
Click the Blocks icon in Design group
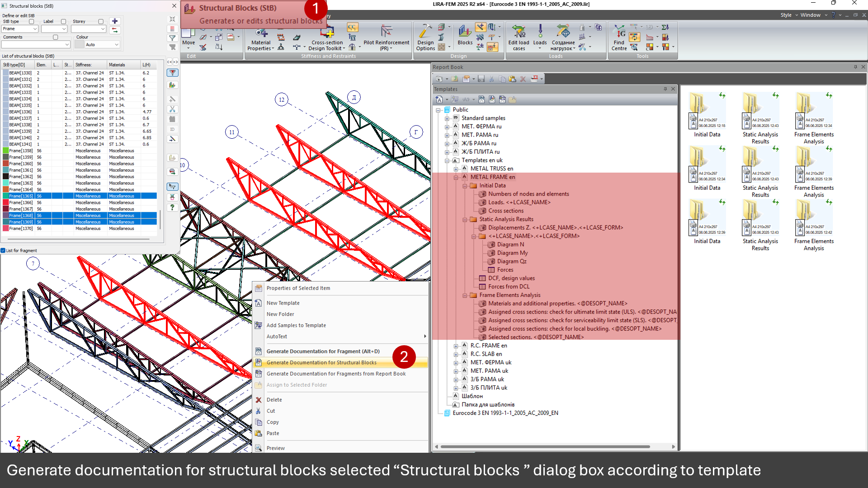click(x=465, y=35)
